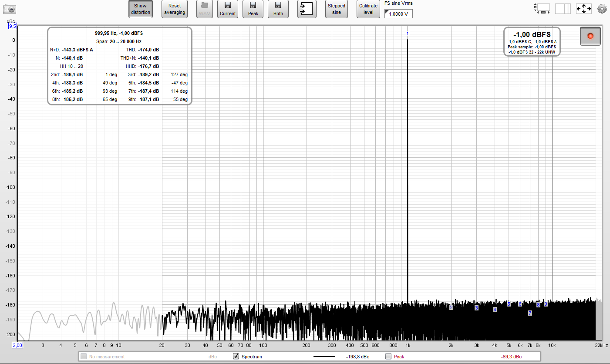Save Peak trace with disk icon
The height and width of the screenshot is (364, 610).
pos(253,9)
